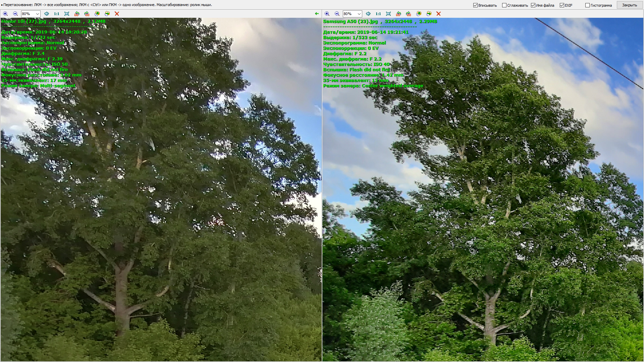
Task: Click right EXIF line Выдержка: 1/523 sec
Action: [x=350, y=38]
